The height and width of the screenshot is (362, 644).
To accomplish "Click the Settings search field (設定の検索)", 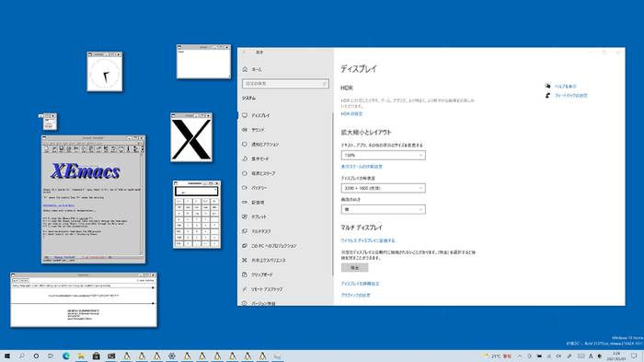I will pyautogui.click(x=285, y=84).
